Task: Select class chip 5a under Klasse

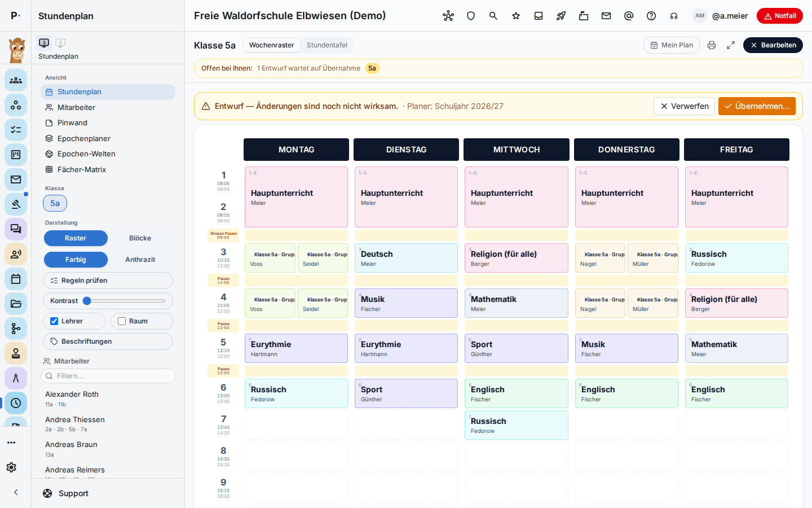Action: 55,203
